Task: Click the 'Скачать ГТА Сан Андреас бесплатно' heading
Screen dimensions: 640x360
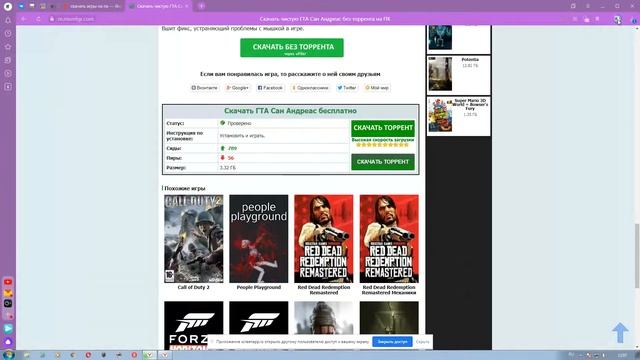Action: point(290,111)
